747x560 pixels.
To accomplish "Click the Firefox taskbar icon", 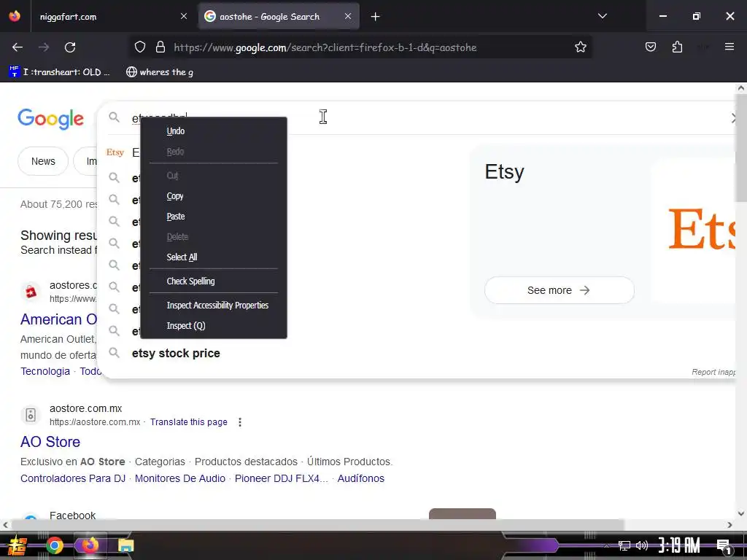I will click(x=90, y=545).
